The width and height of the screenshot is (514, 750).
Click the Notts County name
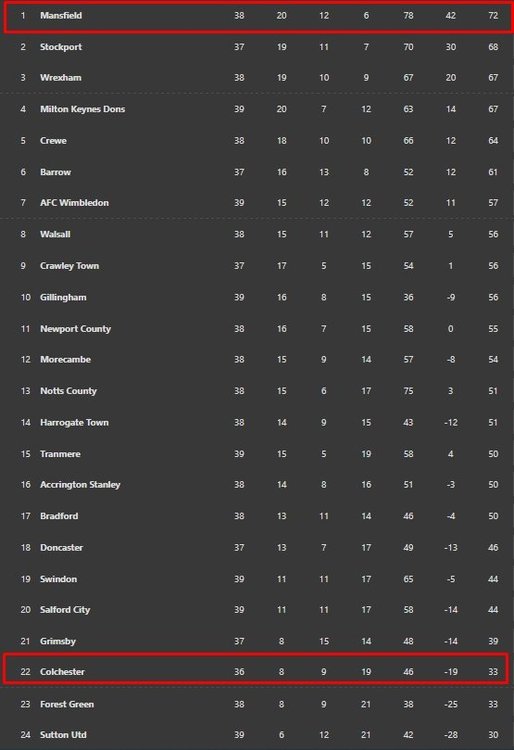tap(68, 391)
